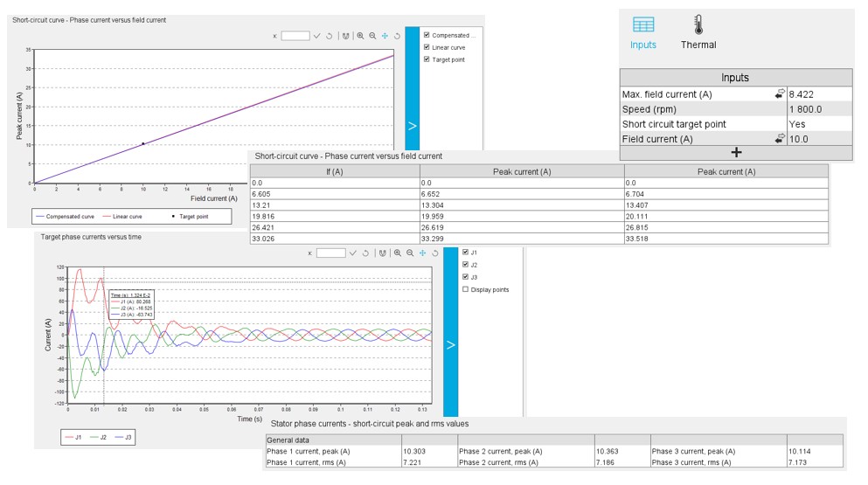Click the Inputs table header bar

tap(735, 78)
